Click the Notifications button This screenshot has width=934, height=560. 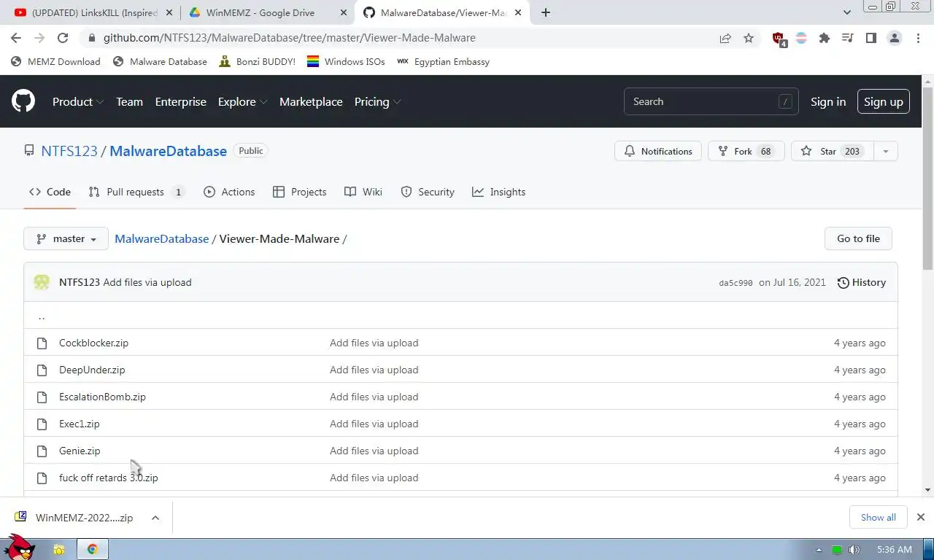(x=658, y=151)
